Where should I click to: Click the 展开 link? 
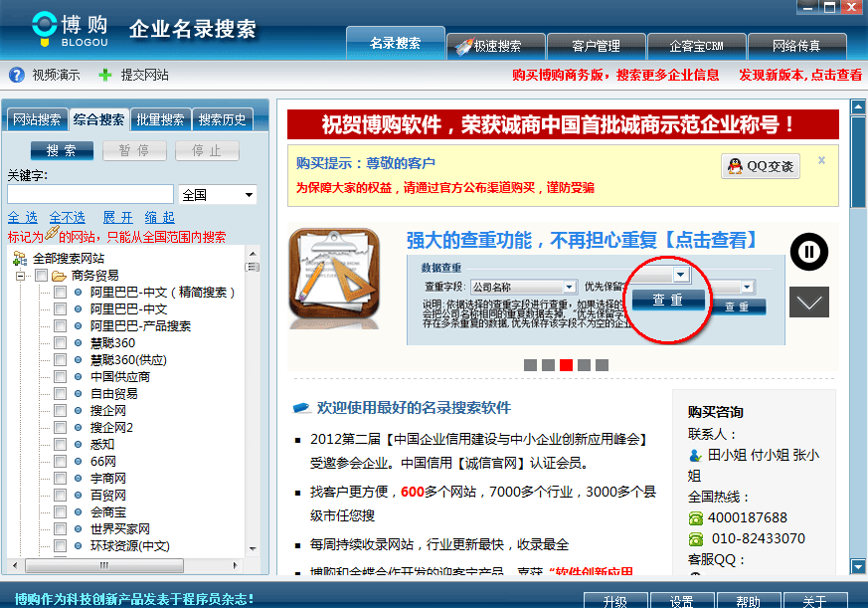coord(118,217)
